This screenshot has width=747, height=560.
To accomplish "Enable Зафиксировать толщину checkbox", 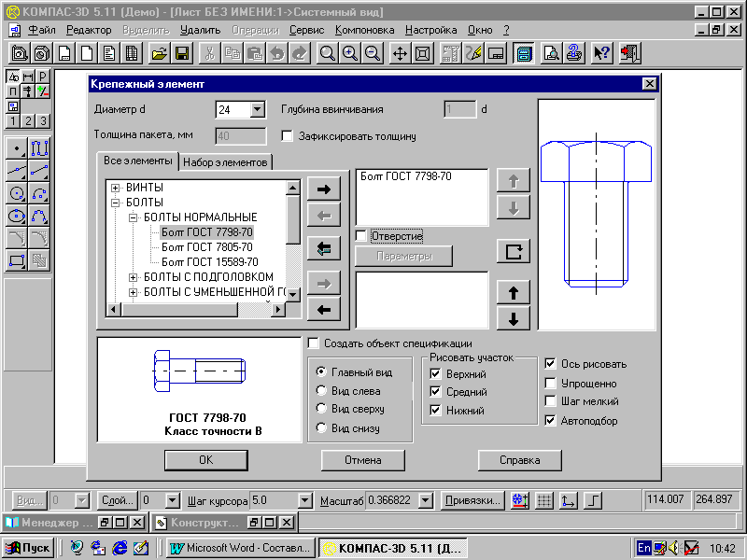I will coord(287,136).
